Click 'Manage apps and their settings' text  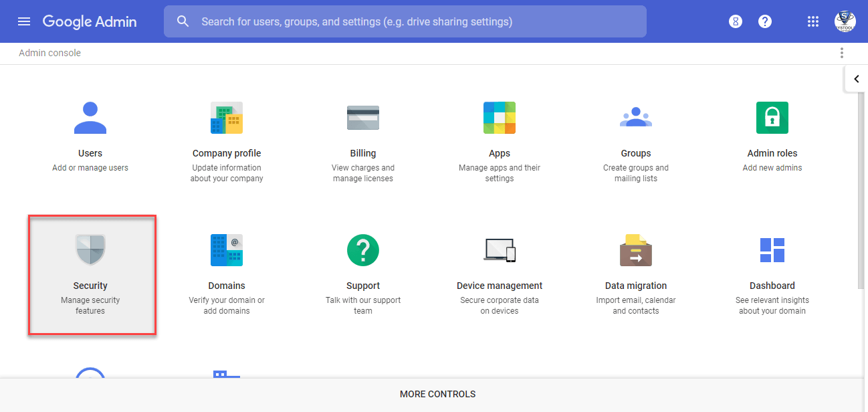point(500,173)
